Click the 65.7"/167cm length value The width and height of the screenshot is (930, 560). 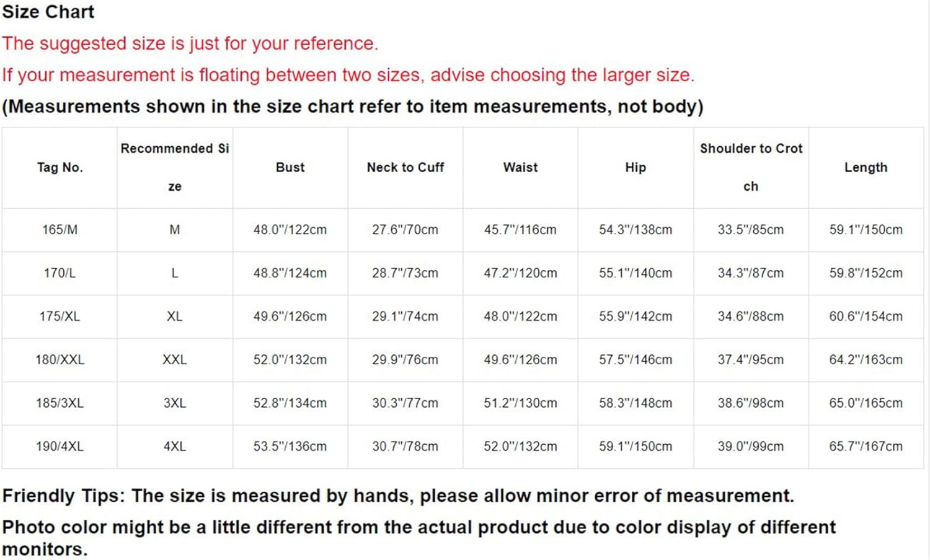866,447
